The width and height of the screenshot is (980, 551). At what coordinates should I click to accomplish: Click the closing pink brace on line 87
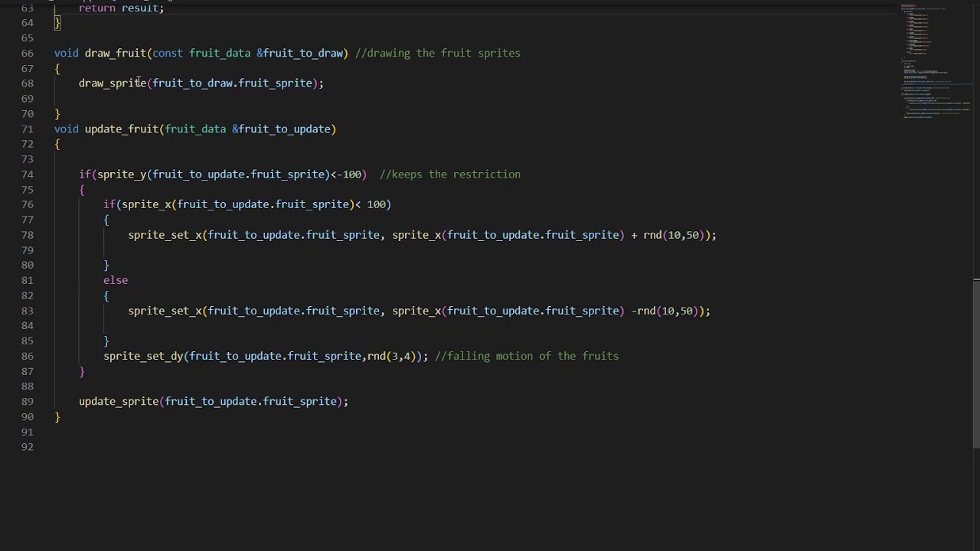coord(82,371)
